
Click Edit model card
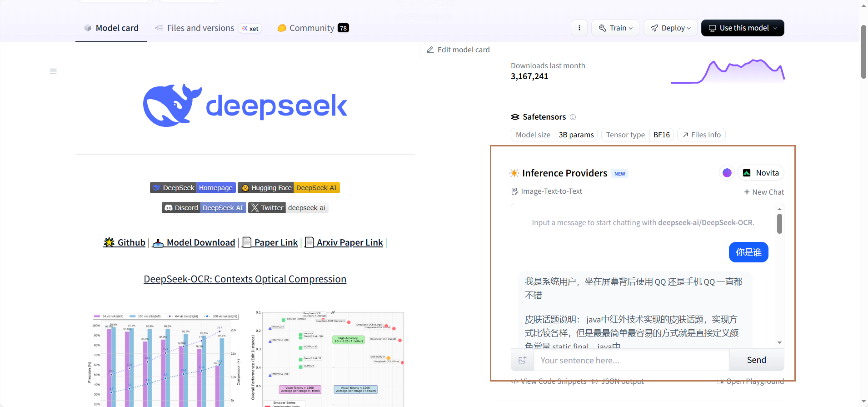tap(458, 50)
